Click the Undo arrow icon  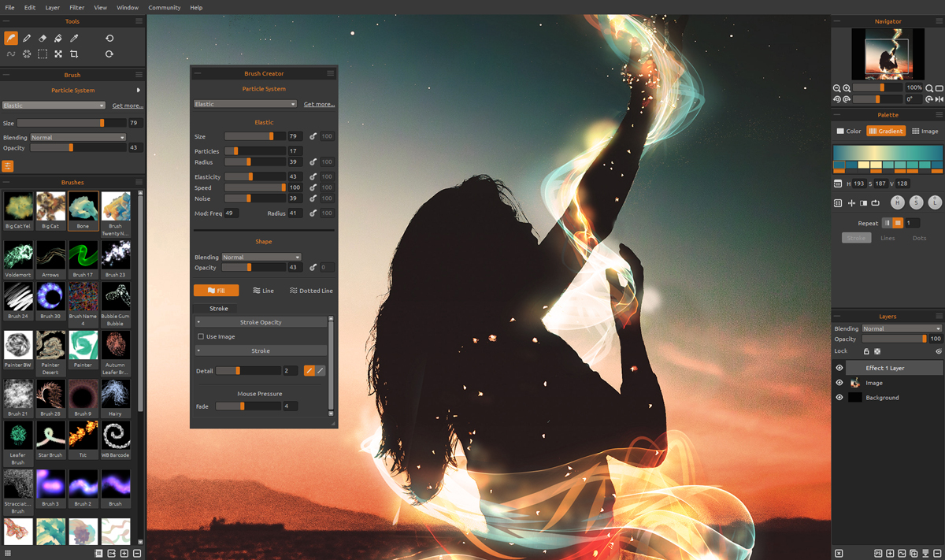109,38
